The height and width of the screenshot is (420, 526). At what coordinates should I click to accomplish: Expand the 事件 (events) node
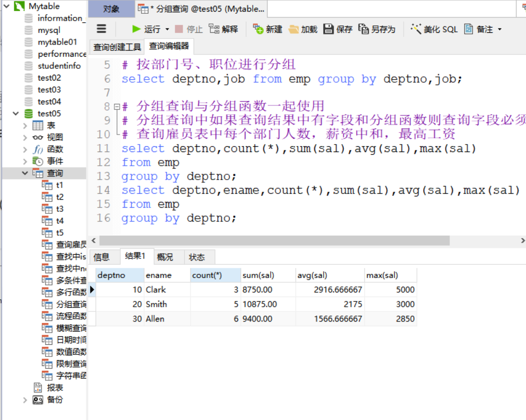coord(25,162)
